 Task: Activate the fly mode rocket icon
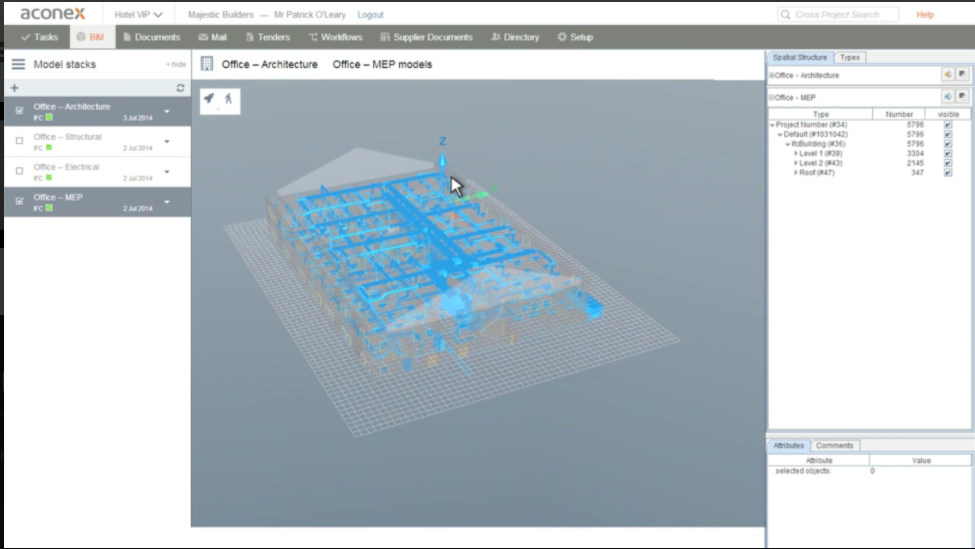[210, 98]
